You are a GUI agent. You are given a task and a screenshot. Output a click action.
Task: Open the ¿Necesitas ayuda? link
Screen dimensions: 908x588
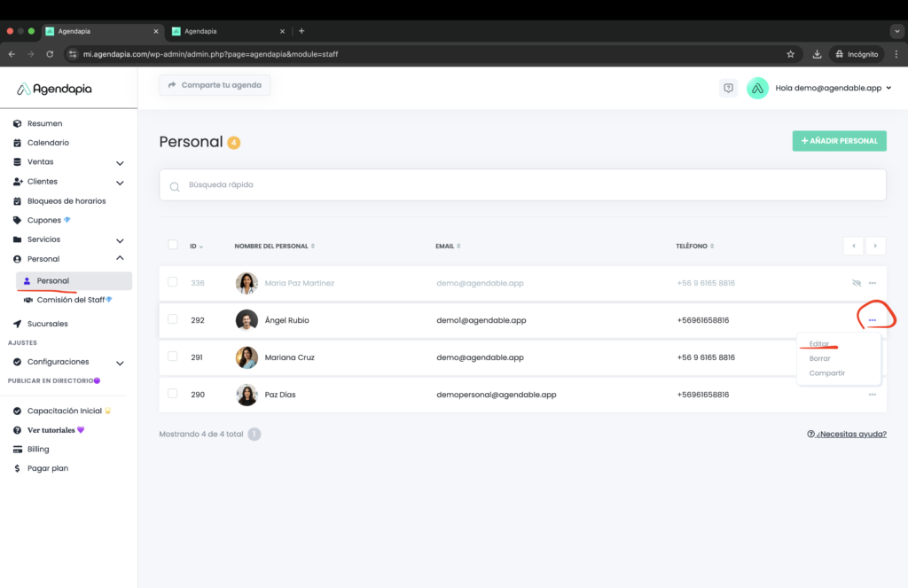pos(846,434)
